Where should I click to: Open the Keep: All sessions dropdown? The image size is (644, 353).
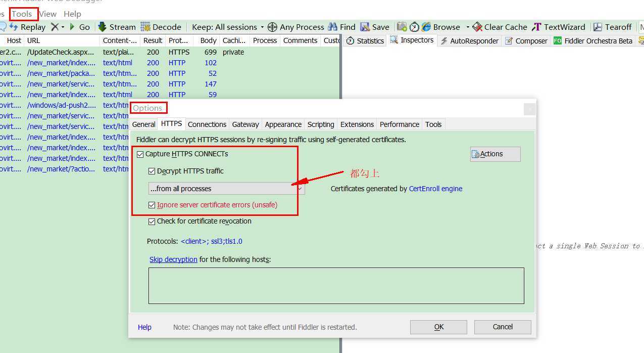[x=228, y=27]
